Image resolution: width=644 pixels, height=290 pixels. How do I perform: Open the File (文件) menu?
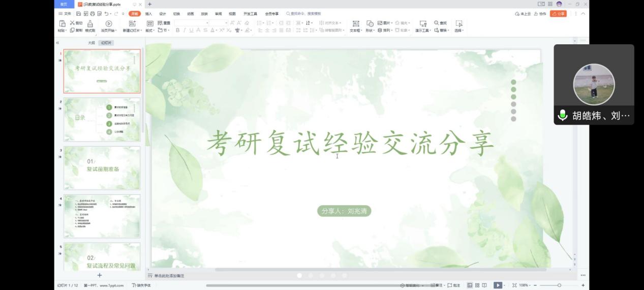pyautogui.click(x=65, y=14)
